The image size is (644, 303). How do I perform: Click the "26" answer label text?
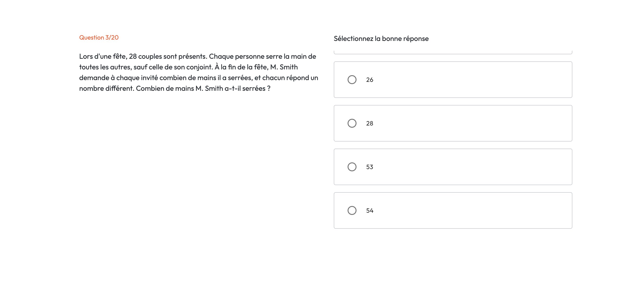tap(369, 80)
